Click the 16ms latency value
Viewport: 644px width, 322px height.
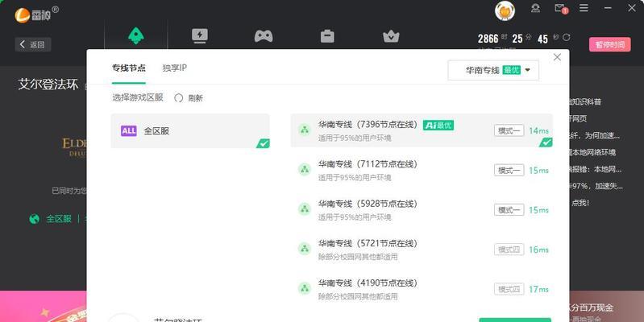tap(538, 250)
